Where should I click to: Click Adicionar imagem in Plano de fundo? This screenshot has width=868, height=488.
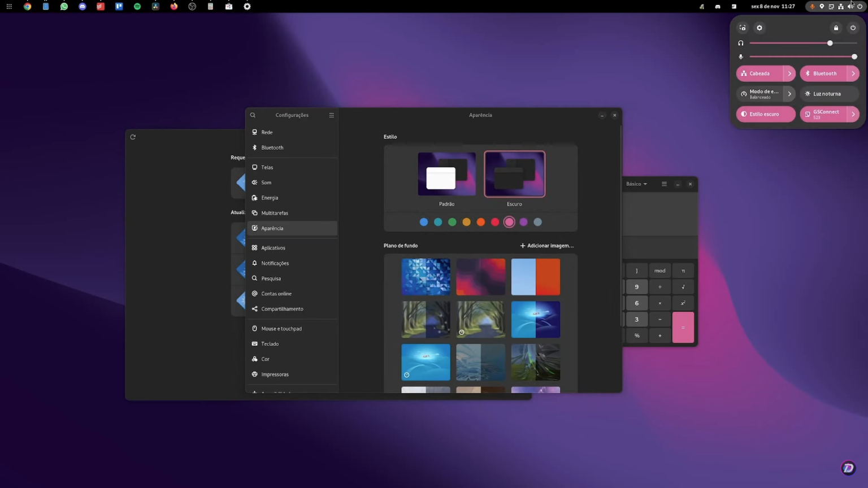click(546, 245)
